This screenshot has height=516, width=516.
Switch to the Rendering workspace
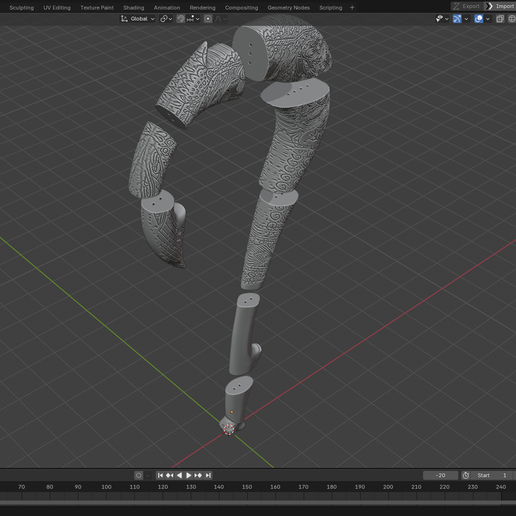(x=202, y=7)
